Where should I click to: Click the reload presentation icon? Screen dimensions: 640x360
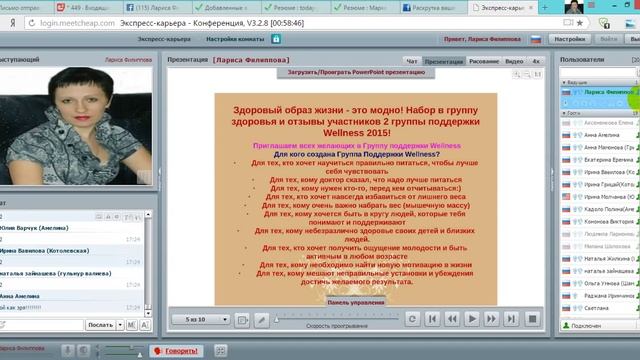412,319
